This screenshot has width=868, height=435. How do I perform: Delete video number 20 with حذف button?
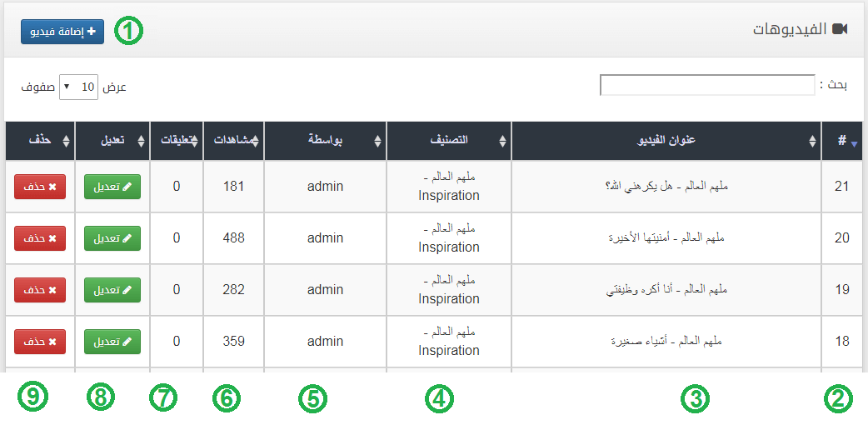point(40,238)
